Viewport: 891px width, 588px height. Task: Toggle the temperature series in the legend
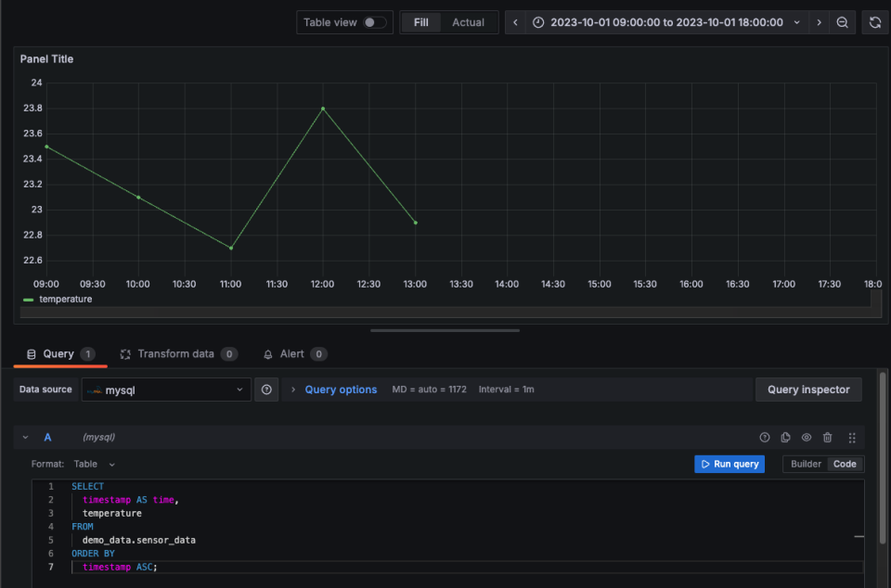[64, 299]
